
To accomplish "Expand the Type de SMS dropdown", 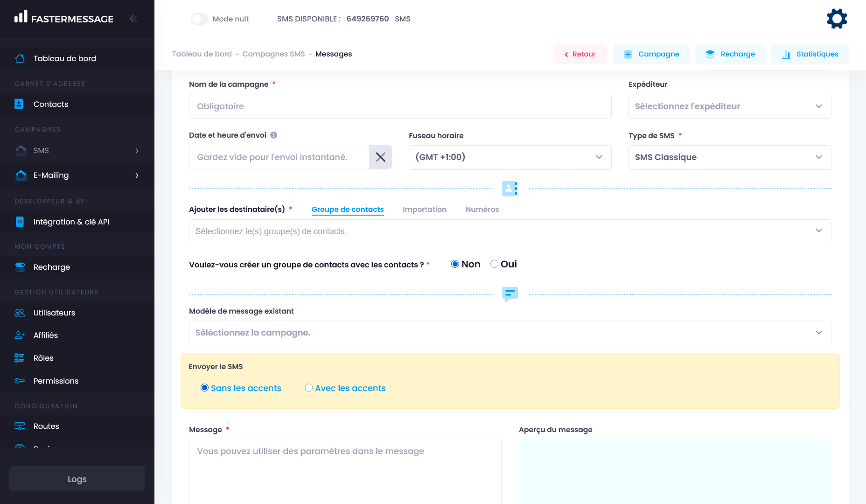I will tap(729, 157).
